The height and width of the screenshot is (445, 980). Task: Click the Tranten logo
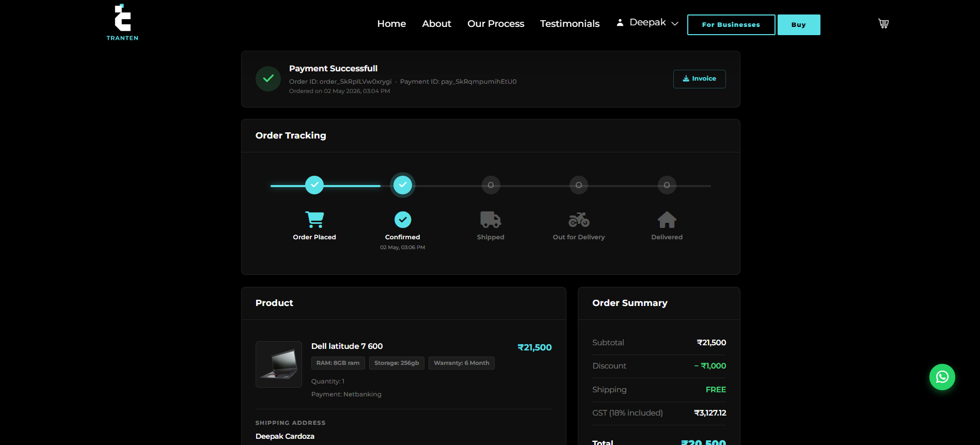[x=122, y=22]
